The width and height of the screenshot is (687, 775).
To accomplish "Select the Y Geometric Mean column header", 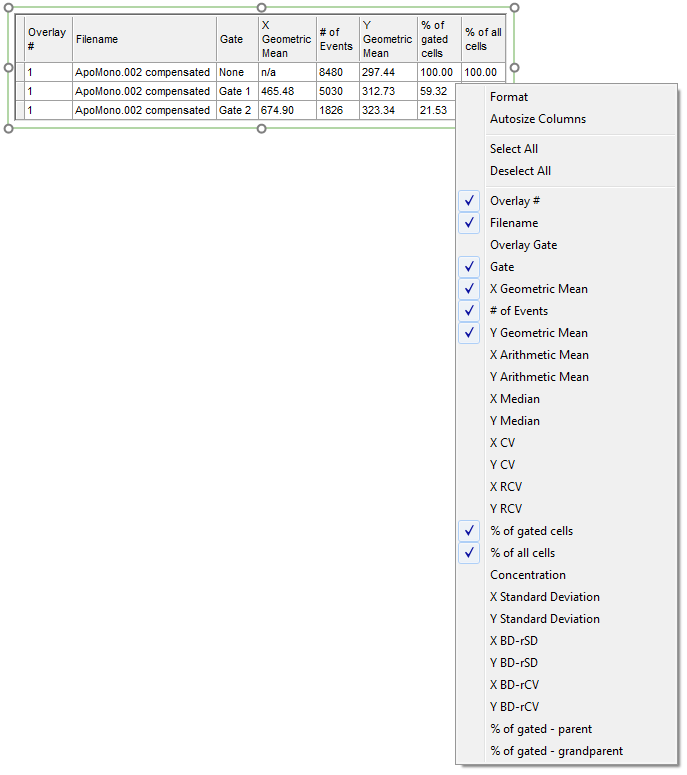I will pyautogui.click(x=387, y=39).
